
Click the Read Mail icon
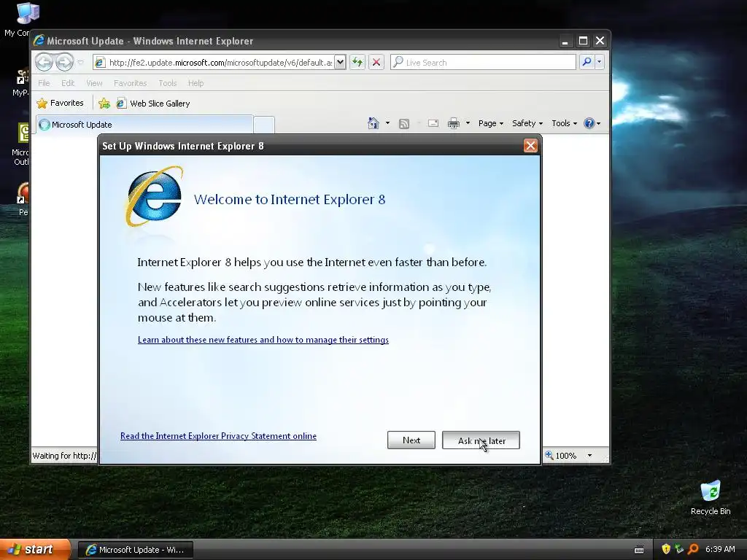click(x=433, y=123)
